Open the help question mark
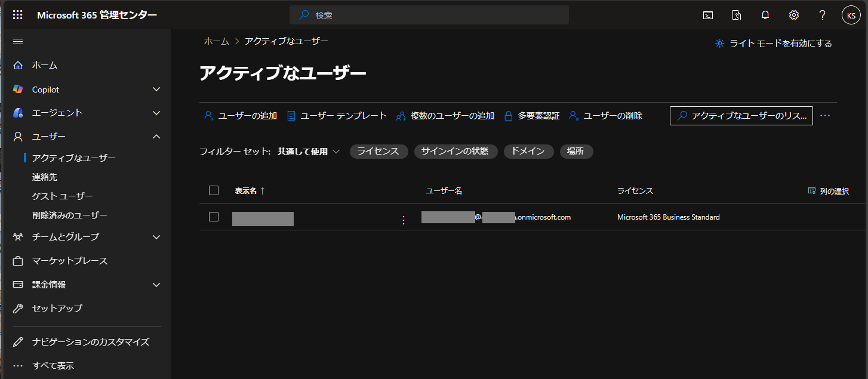 [x=822, y=16]
